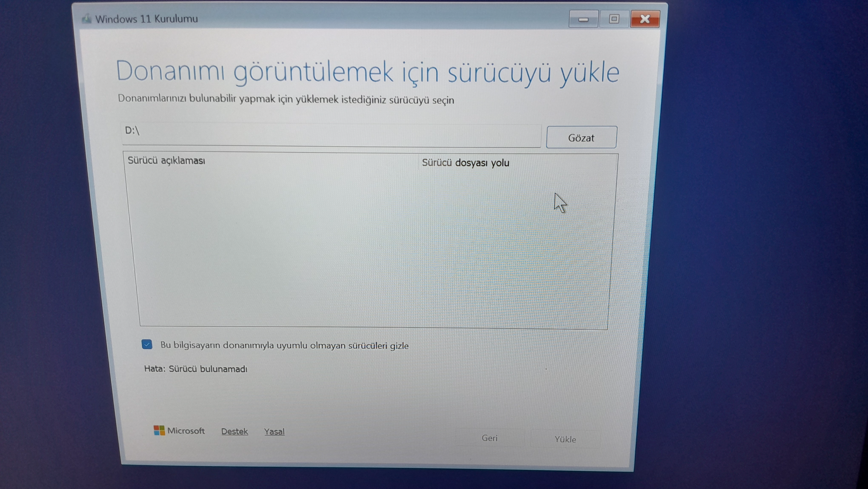Click the Windows setup title bar icon

87,19
